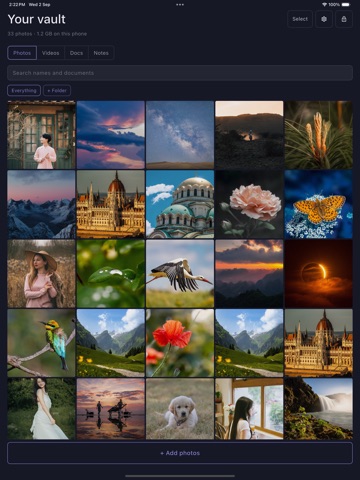The image size is (360, 480).
Task: Open the teal-domed cathedral photo
Action: [180, 204]
